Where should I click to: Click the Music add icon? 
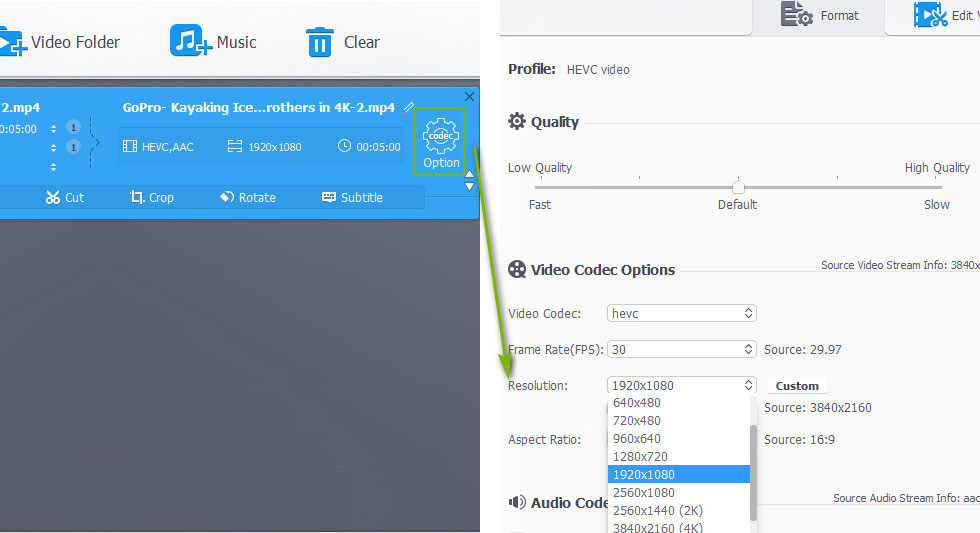[188, 42]
